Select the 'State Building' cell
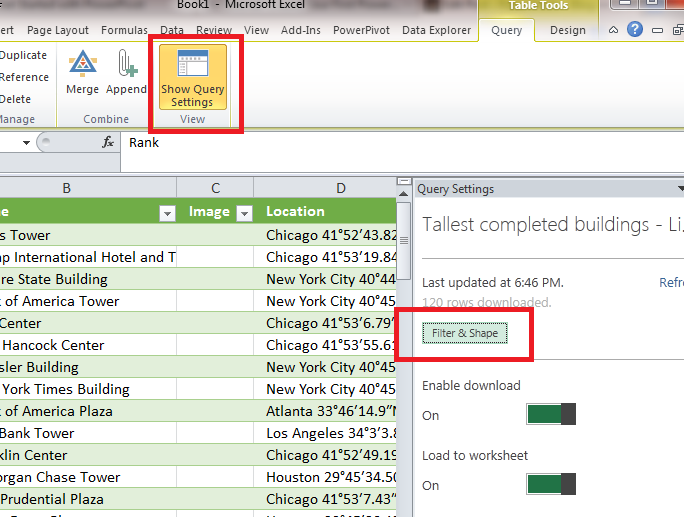Screen dimensions: 684x520 [x=88, y=279]
